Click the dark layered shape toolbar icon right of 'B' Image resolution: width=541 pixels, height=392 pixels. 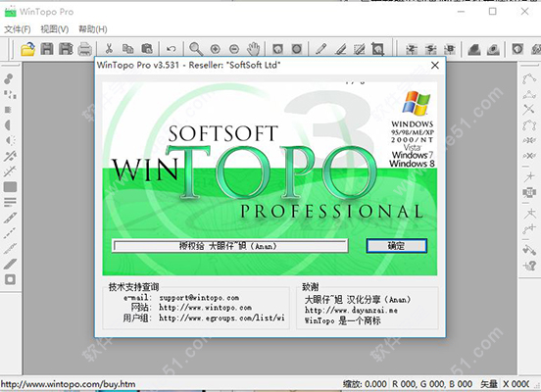(474, 49)
